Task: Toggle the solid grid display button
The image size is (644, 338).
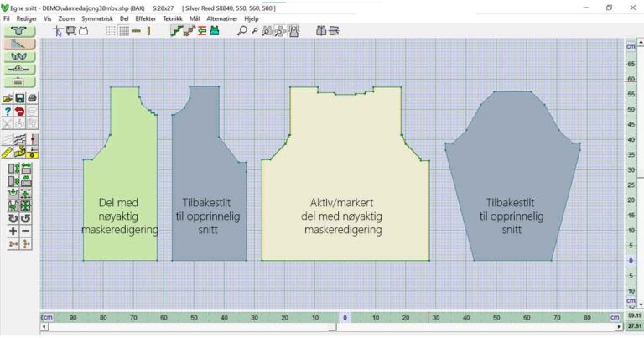Action: (124, 31)
